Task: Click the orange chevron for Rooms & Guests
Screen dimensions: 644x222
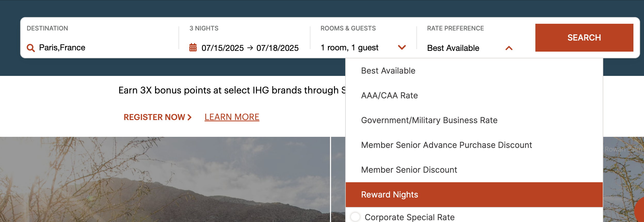Action: 402,48
